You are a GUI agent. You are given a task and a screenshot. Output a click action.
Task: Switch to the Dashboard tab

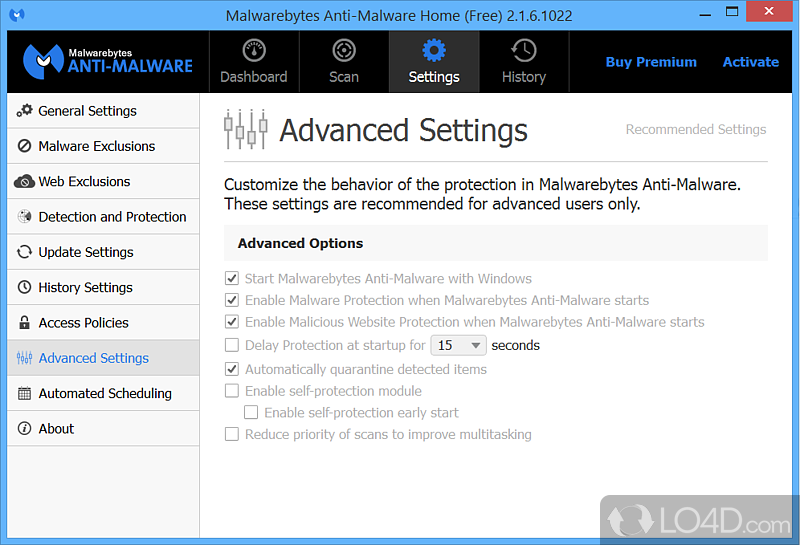click(254, 62)
